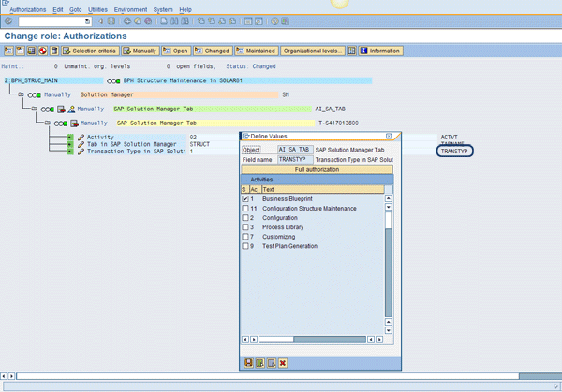Click the red cancel X in dialog
562x392 pixels.
282,362
